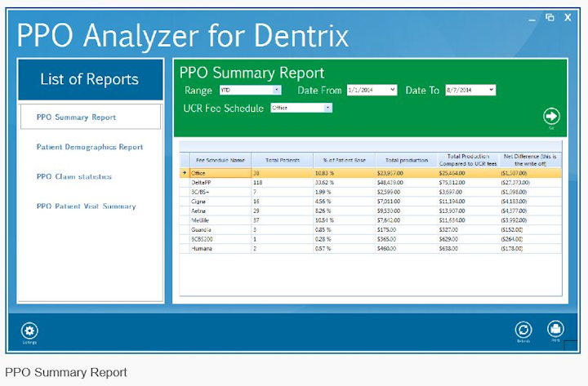Open PPO Patient Visit Summary
Screen dimensions: 588x386
(x=86, y=206)
